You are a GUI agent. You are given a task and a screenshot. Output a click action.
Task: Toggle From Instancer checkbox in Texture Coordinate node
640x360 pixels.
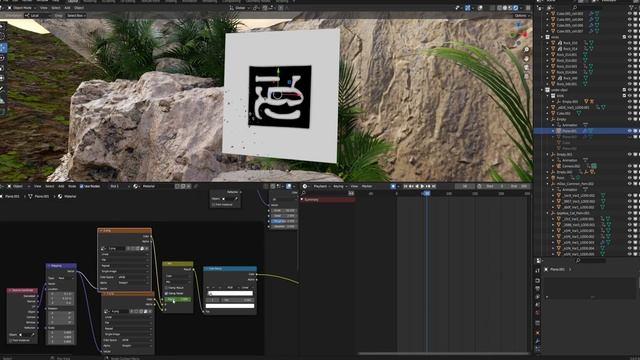(x=11, y=340)
